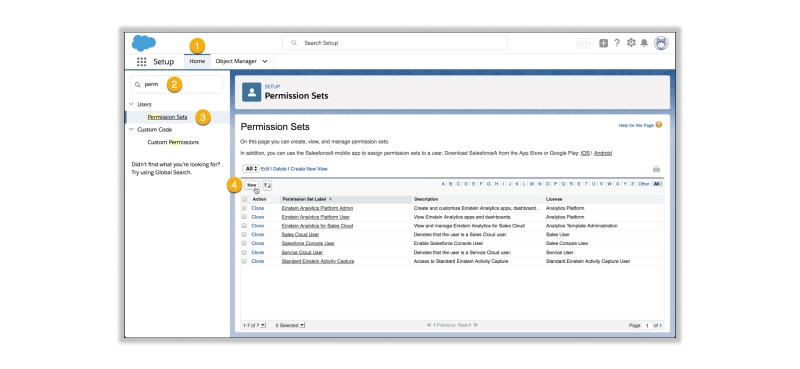Image resolution: width=800 pixels, height=369 pixels.
Task: Click the Quick Find box containing perm
Action: tap(177, 85)
